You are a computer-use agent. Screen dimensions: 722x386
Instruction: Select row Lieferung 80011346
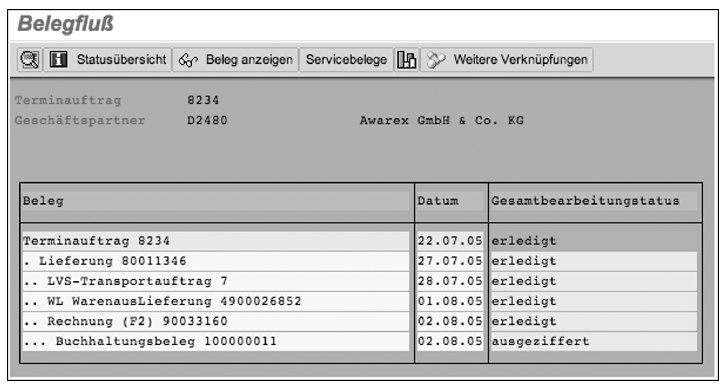pos(215,261)
